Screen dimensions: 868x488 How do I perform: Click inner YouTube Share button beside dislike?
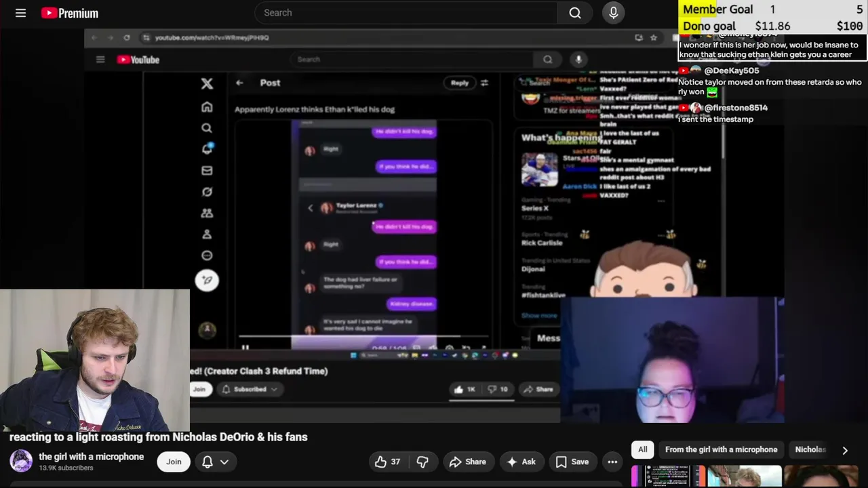coord(538,389)
